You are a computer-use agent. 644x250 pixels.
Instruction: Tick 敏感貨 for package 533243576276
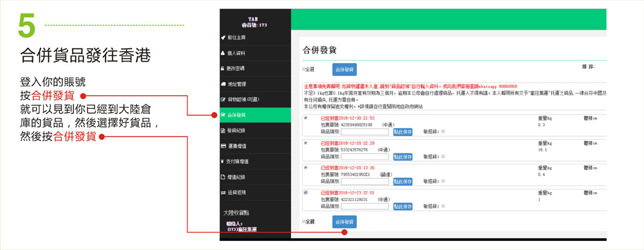pos(443,156)
